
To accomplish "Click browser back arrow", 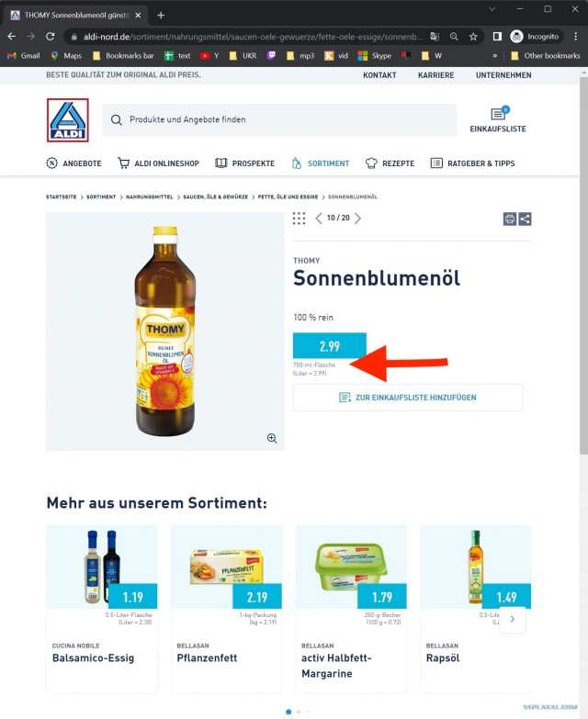I will [12, 36].
